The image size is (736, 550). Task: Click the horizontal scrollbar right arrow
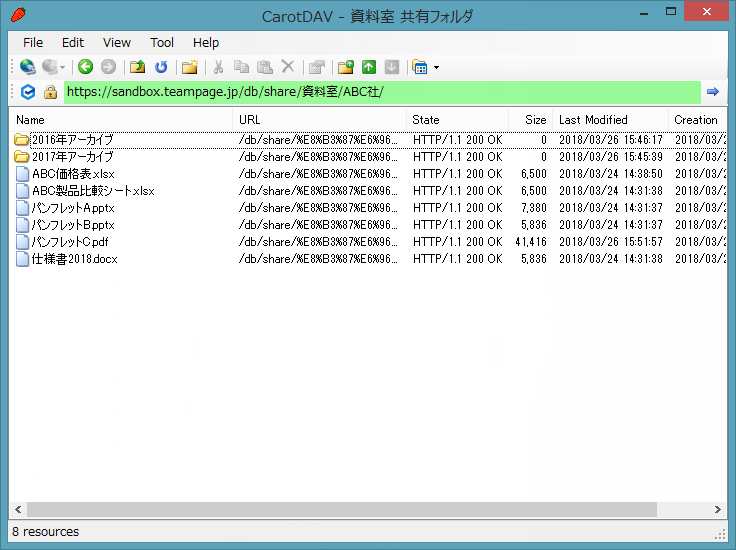coord(719,509)
